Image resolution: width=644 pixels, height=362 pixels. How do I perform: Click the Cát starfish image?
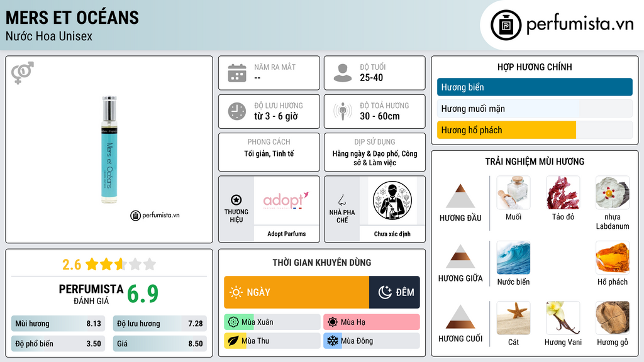pos(513,317)
